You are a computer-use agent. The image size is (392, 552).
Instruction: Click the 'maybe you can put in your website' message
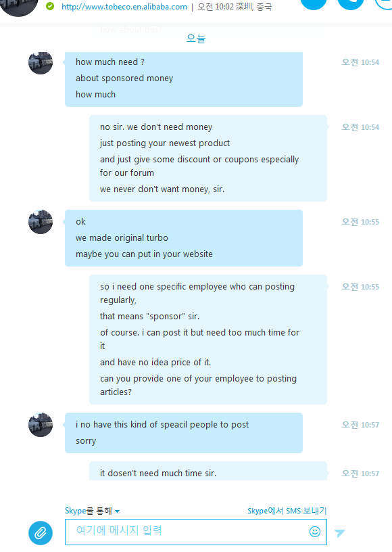pos(144,254)
